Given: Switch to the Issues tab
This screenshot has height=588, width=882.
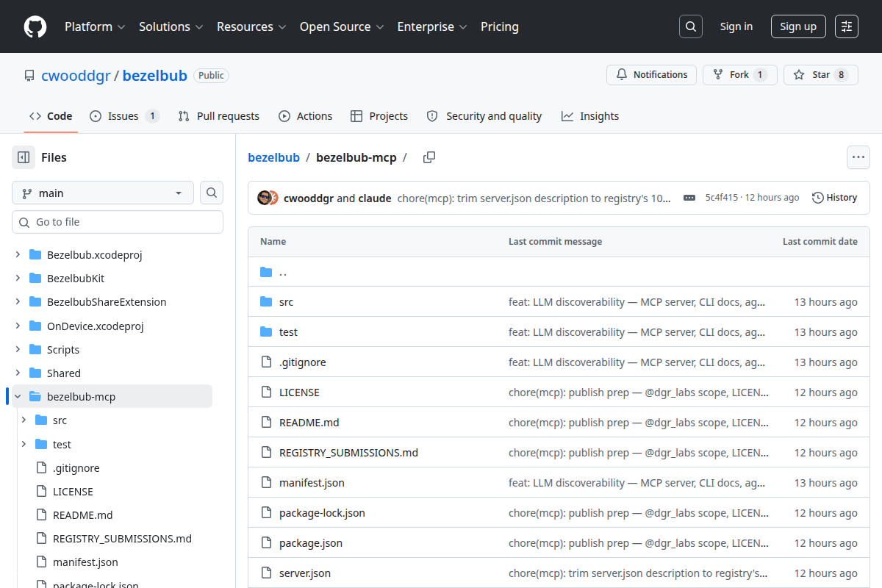Looking at the screenshot, I should [x=124, y=116].
